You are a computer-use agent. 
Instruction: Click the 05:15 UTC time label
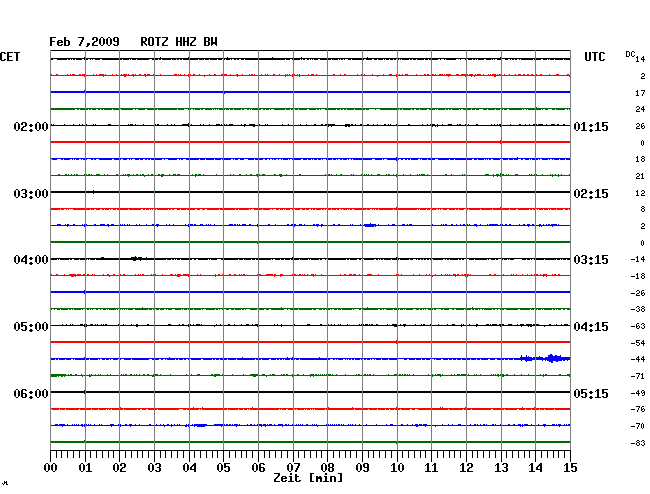click(x=591, y=393)
